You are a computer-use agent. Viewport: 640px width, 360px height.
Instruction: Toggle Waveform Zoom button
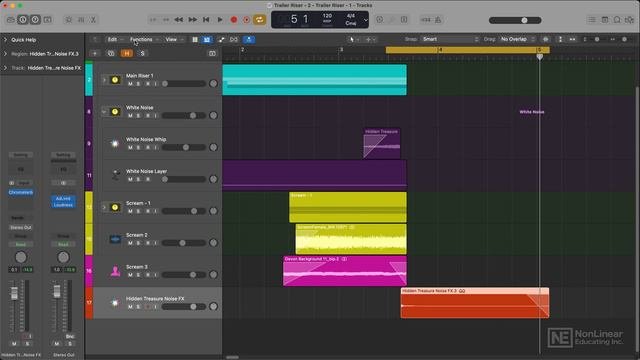[546, 39]
